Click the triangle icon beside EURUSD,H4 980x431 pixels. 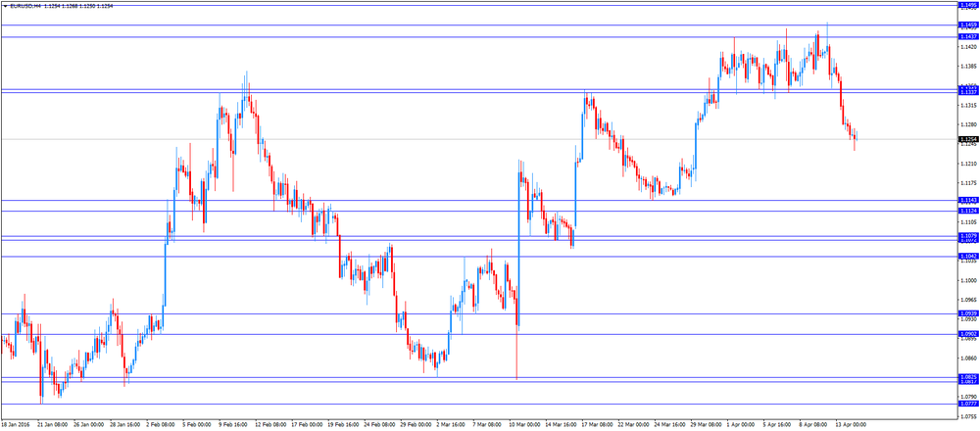[6, 6]
